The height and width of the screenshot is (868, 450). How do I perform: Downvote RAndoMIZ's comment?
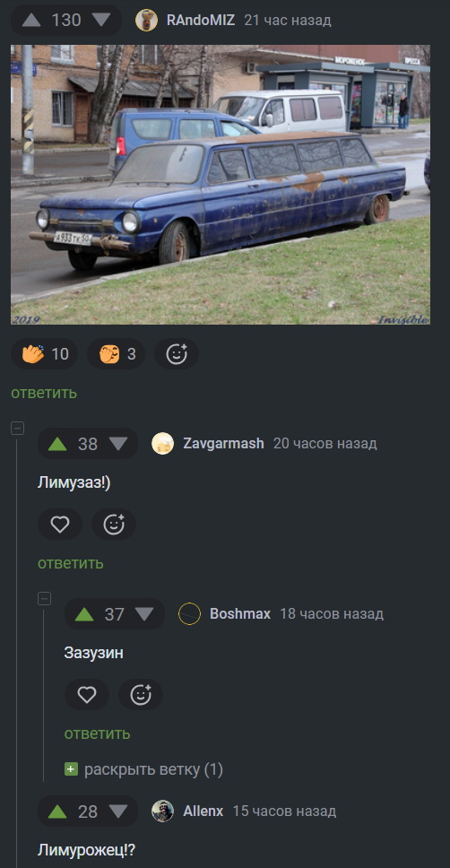101,21
